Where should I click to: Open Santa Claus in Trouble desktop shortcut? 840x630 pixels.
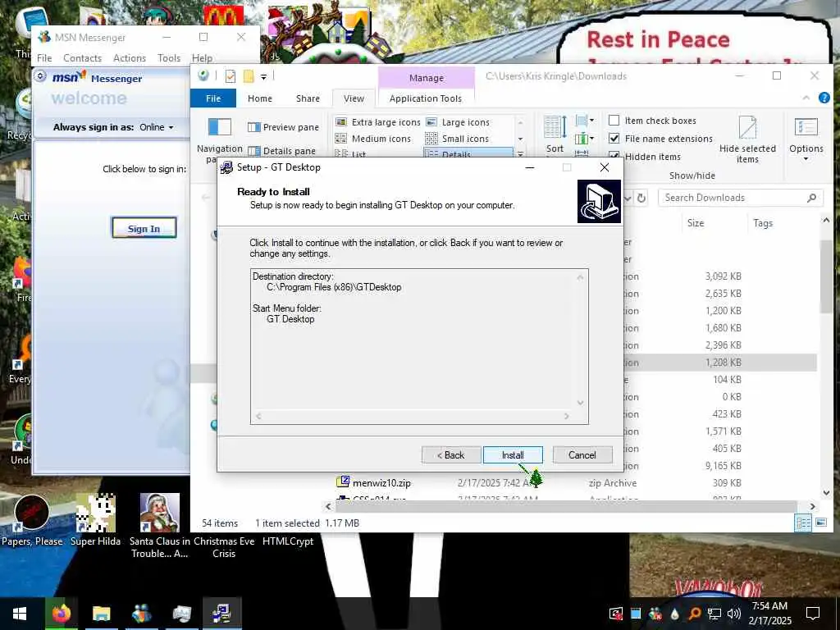[160, 526]
